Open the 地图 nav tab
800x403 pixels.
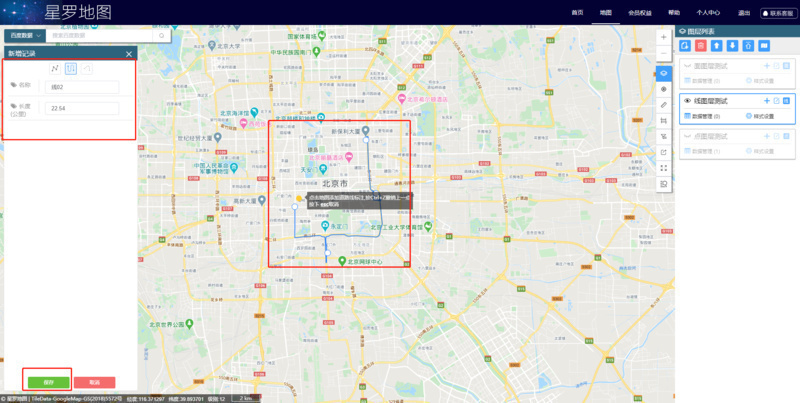coord(606,13)
